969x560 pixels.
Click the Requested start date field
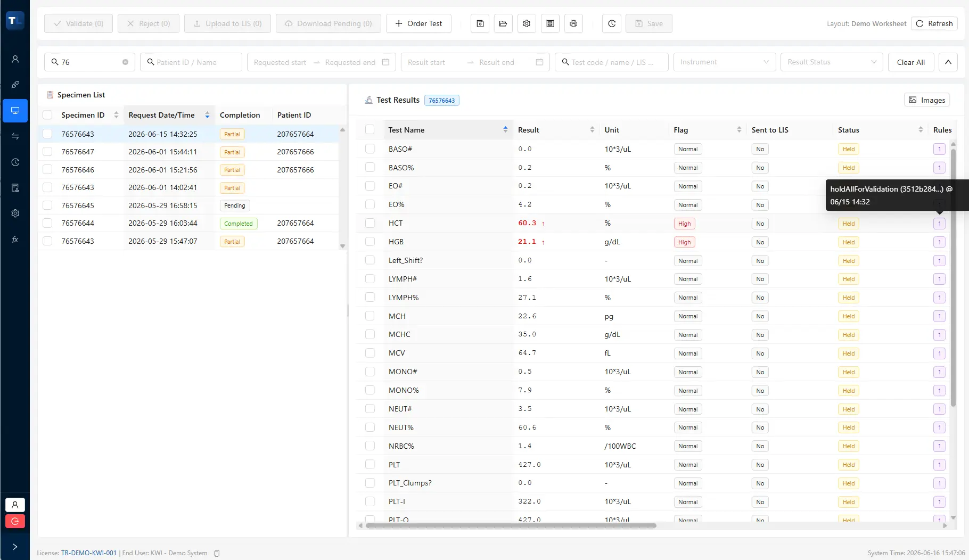pos(280,62)
